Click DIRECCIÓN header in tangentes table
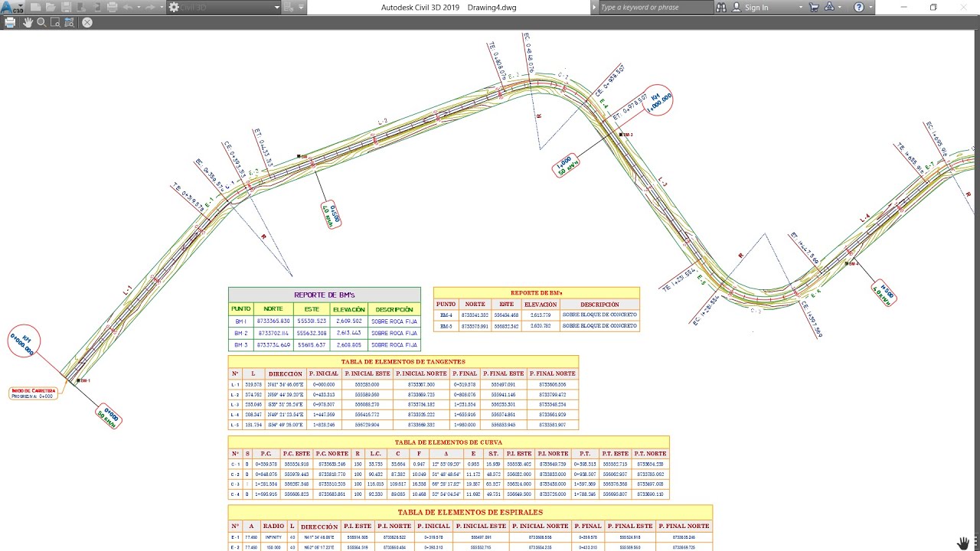980x551 pixels. pyautogui.click(x=285, y=373)
